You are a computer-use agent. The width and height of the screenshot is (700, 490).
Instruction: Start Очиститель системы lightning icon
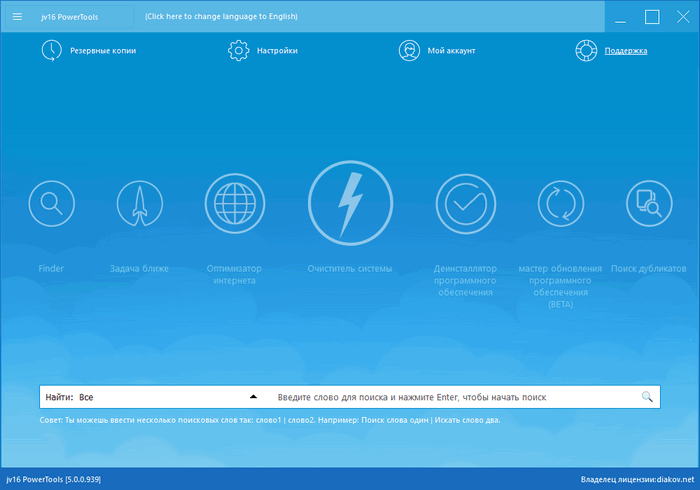pos(350,203)
